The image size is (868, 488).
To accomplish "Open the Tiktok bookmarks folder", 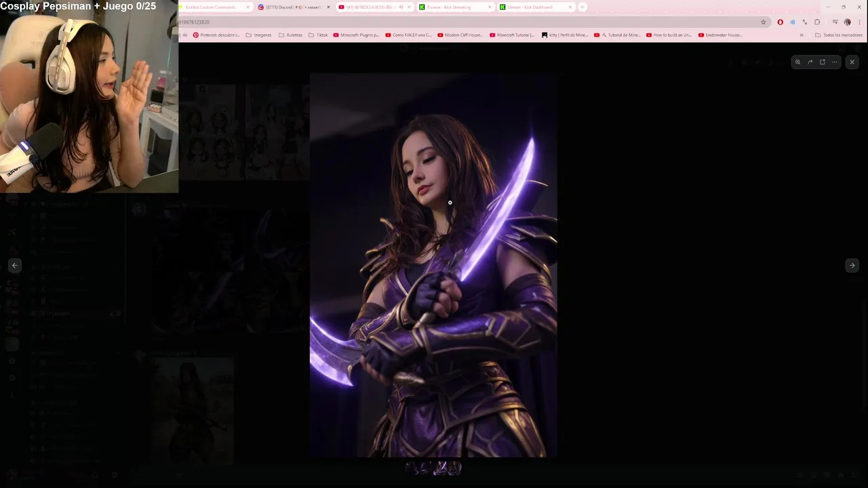I will [318, 35].
